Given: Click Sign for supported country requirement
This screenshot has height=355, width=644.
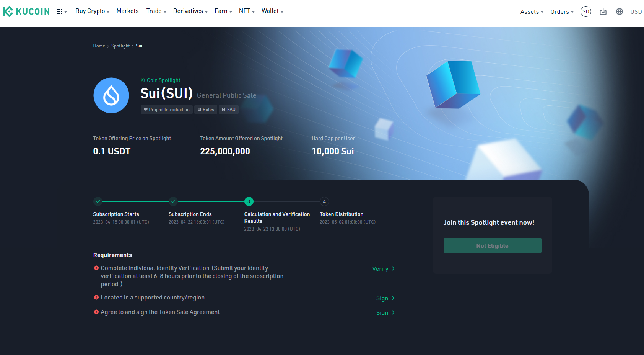Looking at the screenshot, I should click(385, 298).
